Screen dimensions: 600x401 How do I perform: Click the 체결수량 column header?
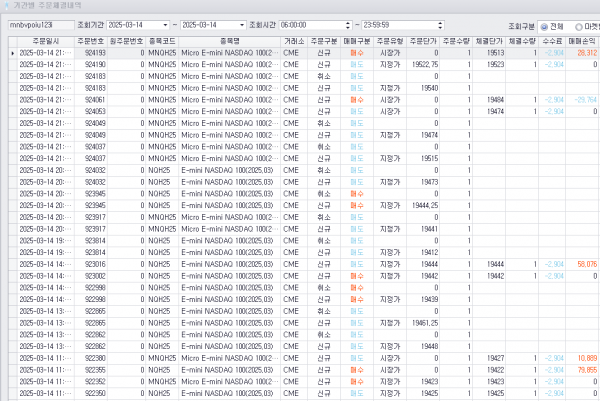tap(522, 41)
